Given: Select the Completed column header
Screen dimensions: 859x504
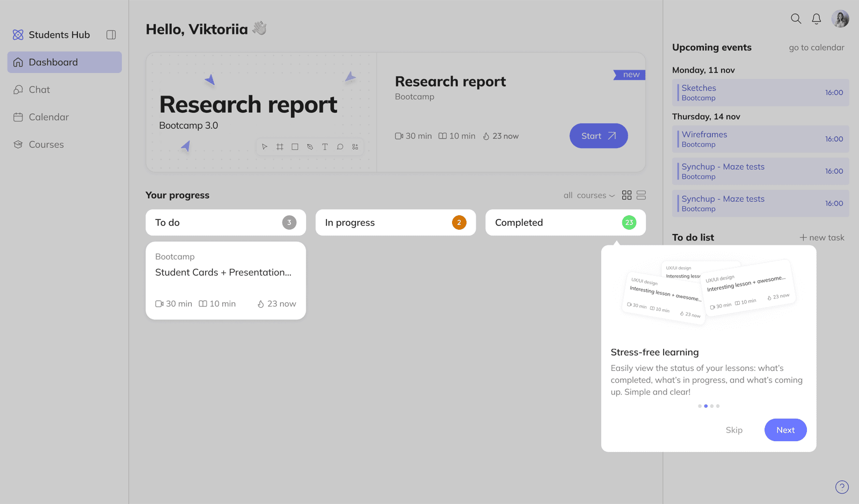Looking at the screenshot, I should pyautogui.click(x=565, y=222).
